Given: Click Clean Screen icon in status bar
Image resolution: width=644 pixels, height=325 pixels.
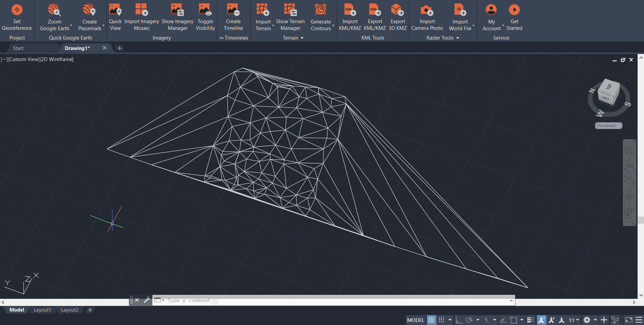Looking at the screenshot, I should point(629,320).
